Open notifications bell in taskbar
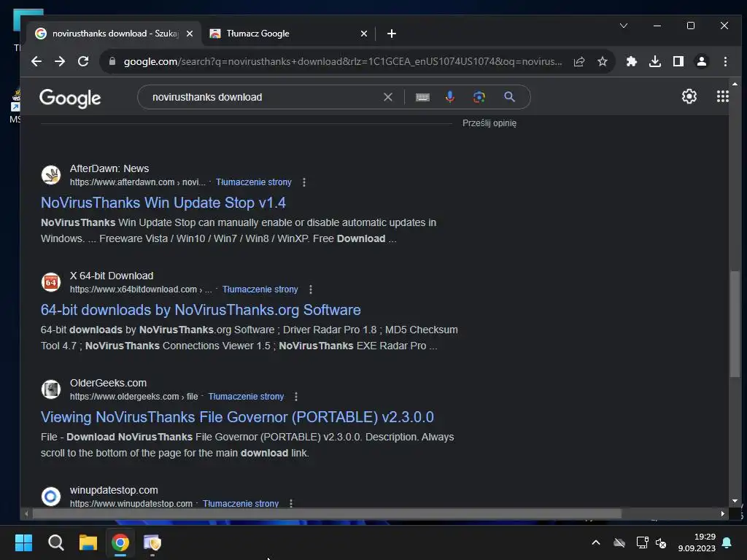Viewport: 747px width, 560px height. 727,542
